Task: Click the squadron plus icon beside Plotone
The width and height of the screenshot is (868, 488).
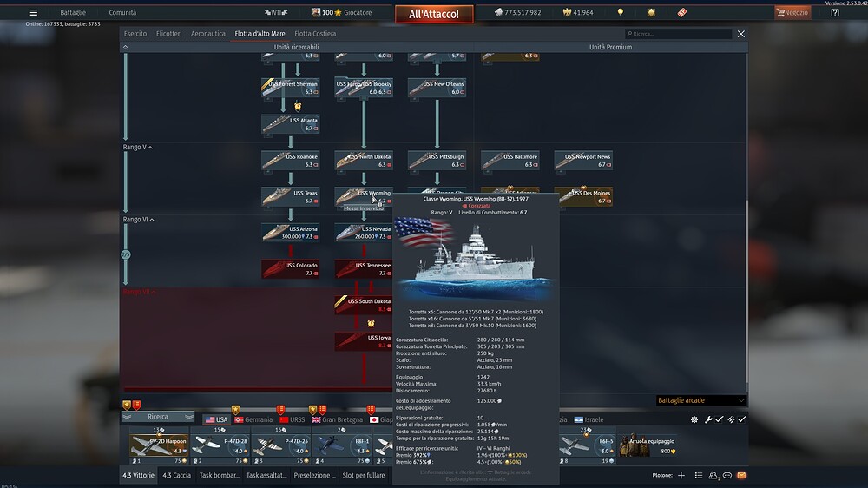Action: point(681,476)
